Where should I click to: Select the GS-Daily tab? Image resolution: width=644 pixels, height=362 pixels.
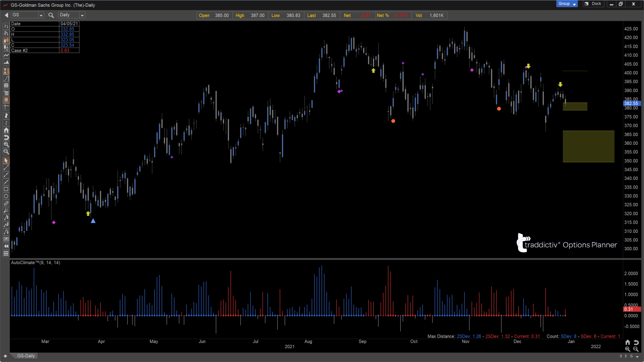click(26, 356)
